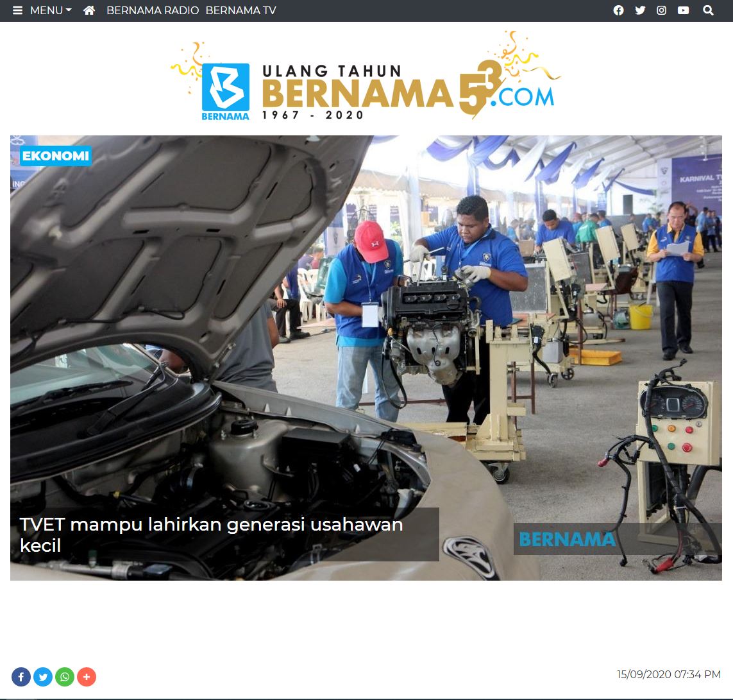This screenshot has height=700, width=733.
Task: Open the TVET mampu lahirkan headline
Action: [211, 534]
